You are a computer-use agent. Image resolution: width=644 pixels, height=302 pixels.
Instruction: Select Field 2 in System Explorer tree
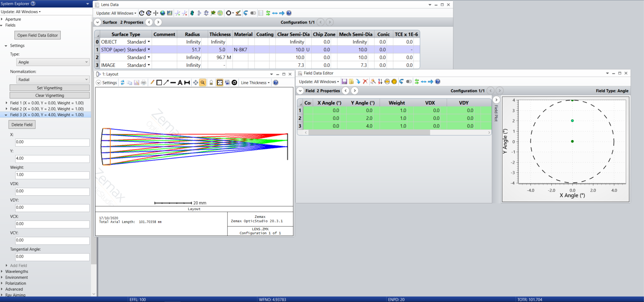(47, 109)
